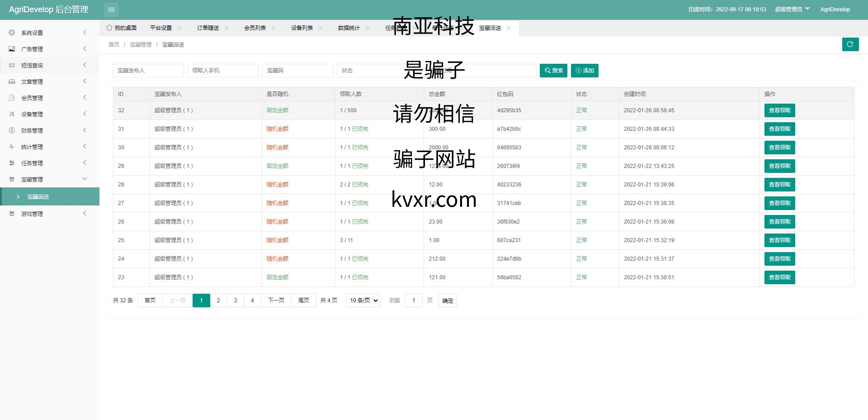Open the 10 条/页 page size dropdown

[x=363, y=301]
